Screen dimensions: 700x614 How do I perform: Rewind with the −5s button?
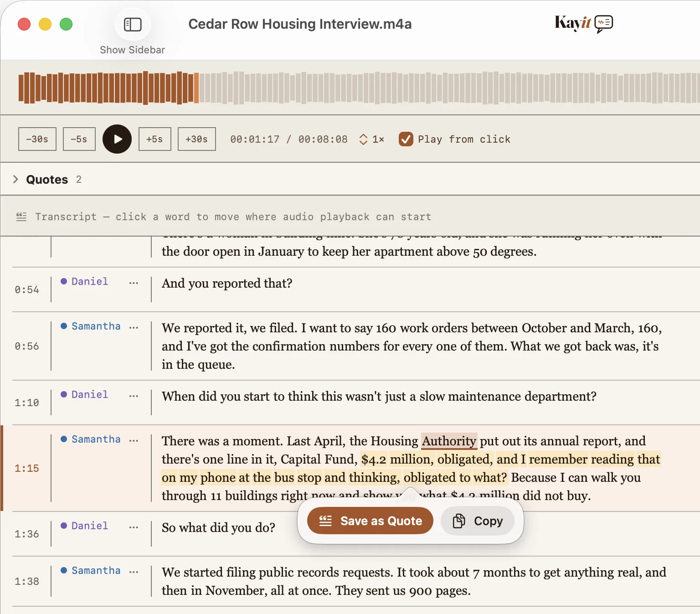(x=79, y=139)
